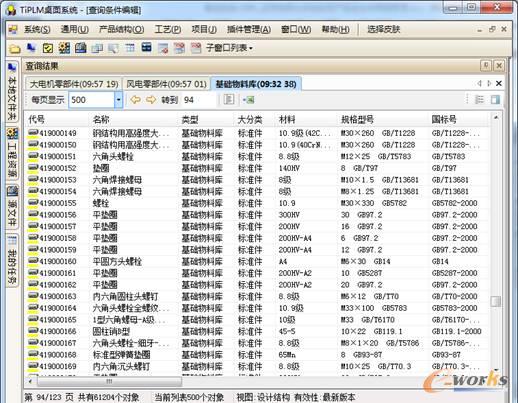Select row 419000166 圆柱销B型
Screen dimensions: 518x403
[257, 332]
